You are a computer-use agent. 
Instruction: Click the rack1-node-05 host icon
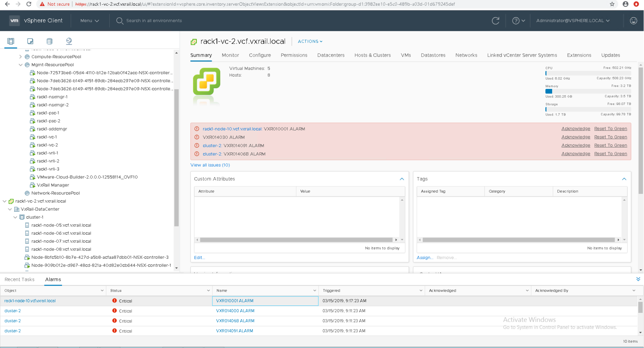pos(27,225)
